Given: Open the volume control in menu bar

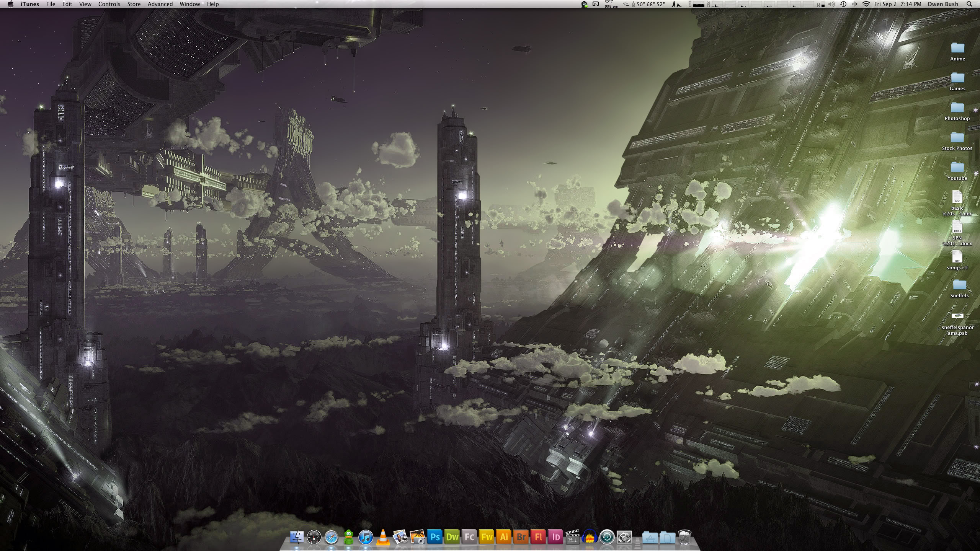Looking at the screenshot, I should [x=831, y=4].
